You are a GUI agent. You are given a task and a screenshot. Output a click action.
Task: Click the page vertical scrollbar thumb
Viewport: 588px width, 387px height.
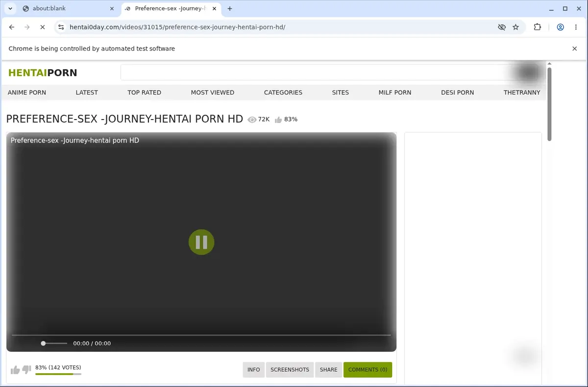click(549, 104)
